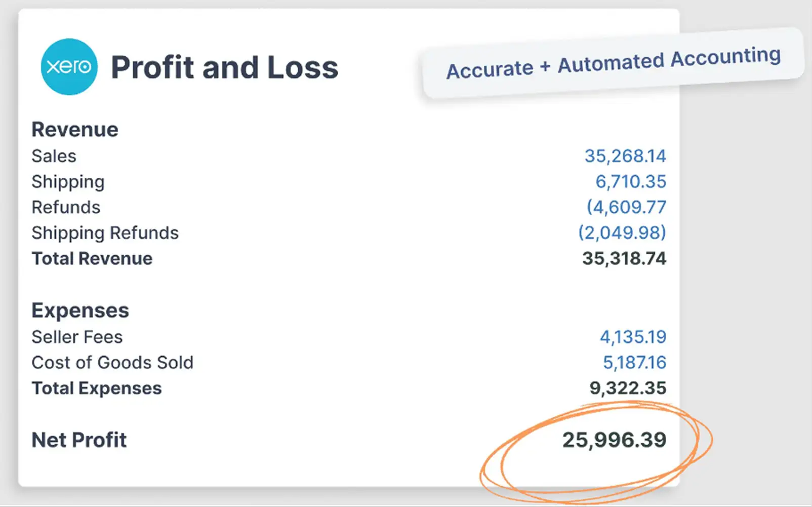Image resolution: width=812 pixels, height=507 pixels.
Task: Click the Revenue section heading
Action: pos(75,130)
